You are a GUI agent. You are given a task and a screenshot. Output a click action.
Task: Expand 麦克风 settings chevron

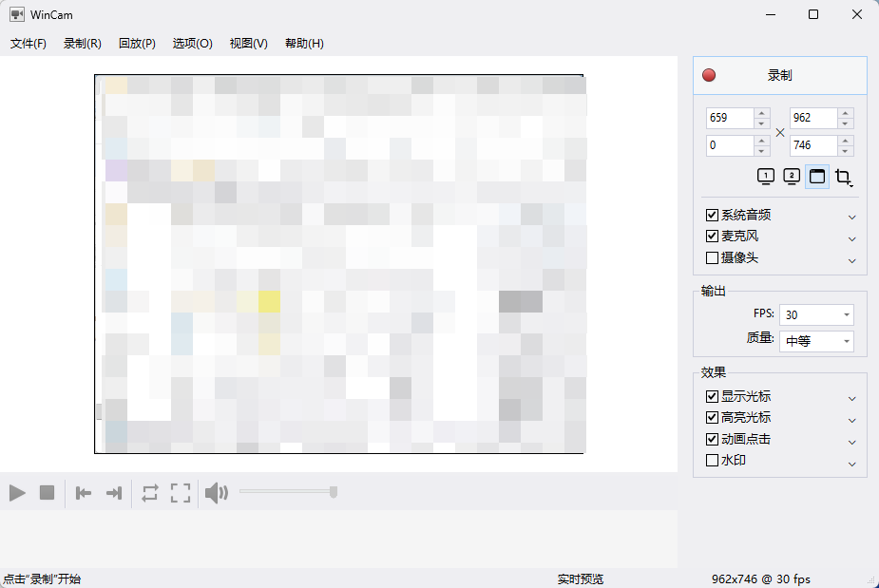852,238
